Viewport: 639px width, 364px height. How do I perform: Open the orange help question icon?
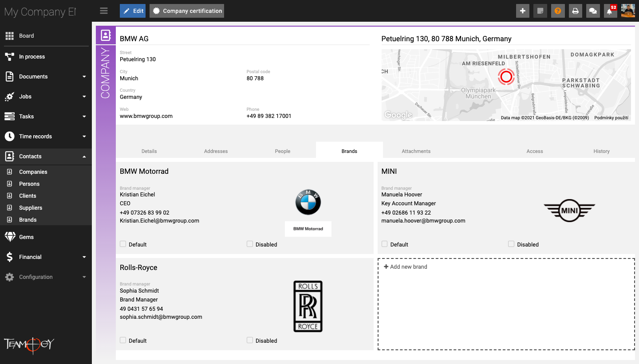(558, 11)
